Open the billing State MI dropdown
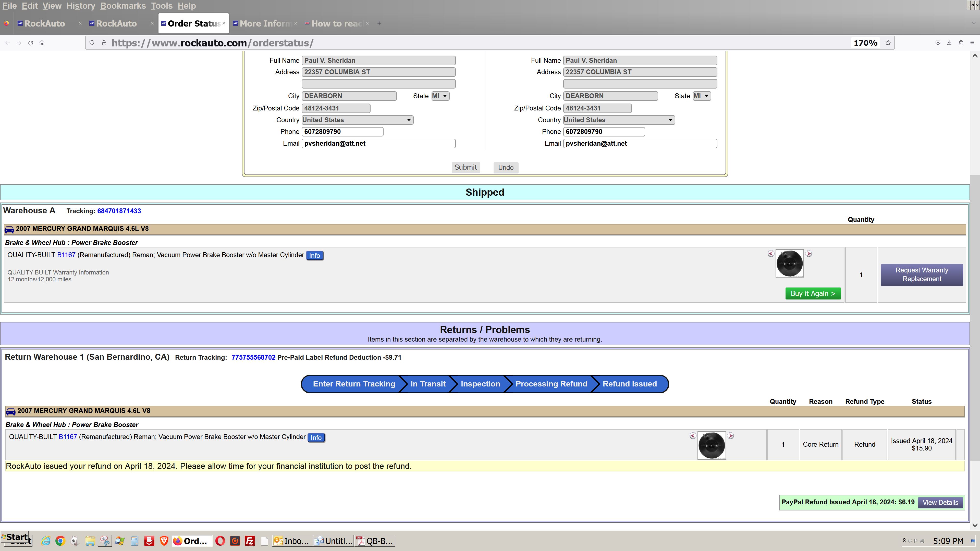 440,96
